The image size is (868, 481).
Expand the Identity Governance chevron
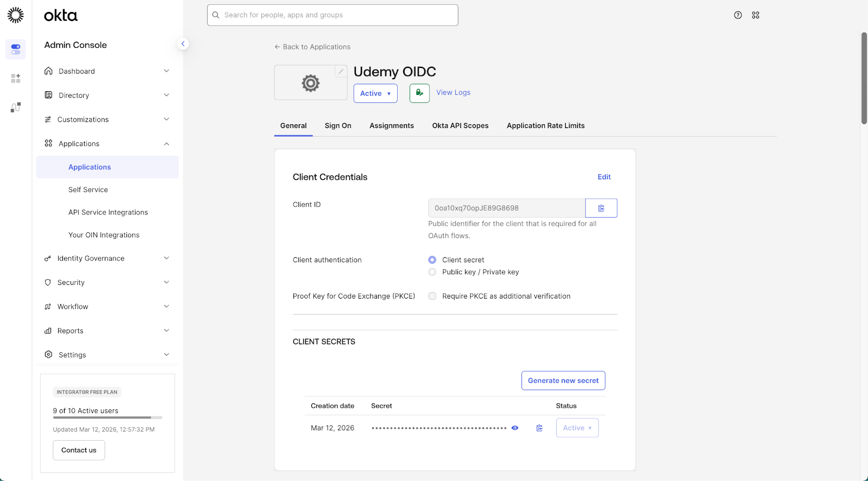point(167,258)
